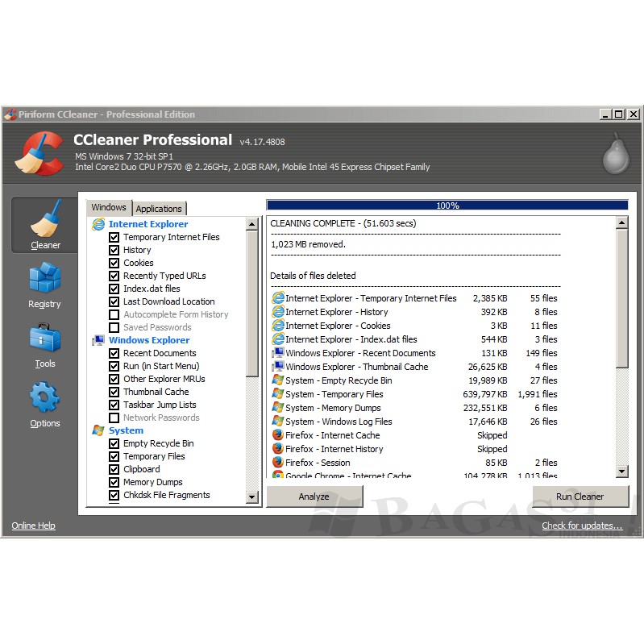The height and width of the screenshot is (644, 644).
Task: Click 'CLEANING COMPLETE - (51.603 secs)' line
Action: [343, 223]
